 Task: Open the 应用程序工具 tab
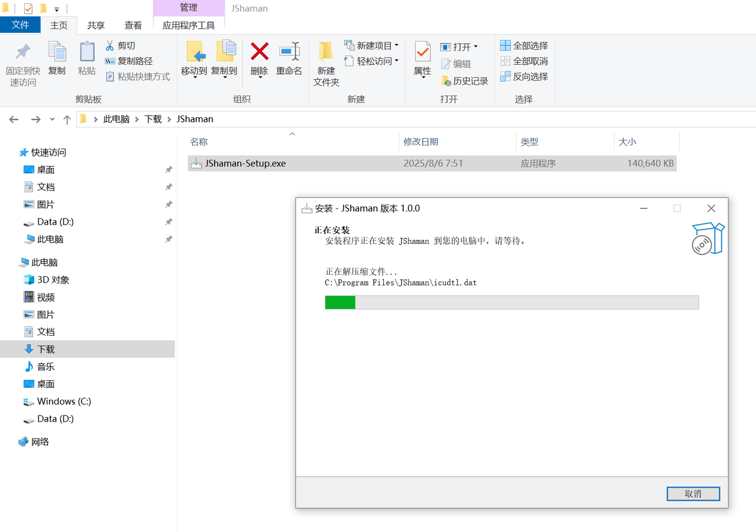189,25
